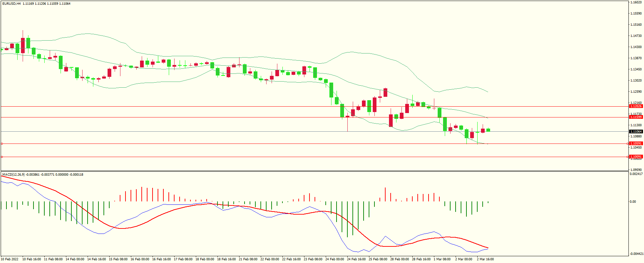Click the 23 Feb 08:00 time label
Screen dimensions: 644x263
pyautogui.click(x=313, y=259)
